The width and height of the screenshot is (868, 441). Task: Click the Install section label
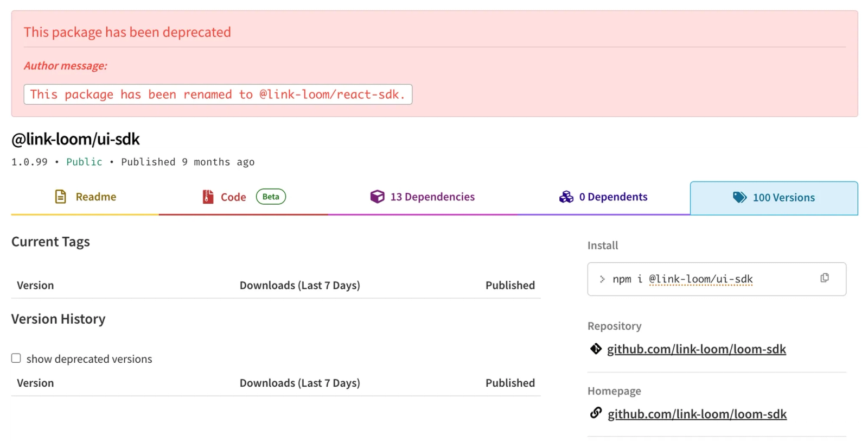click(x=603, y=245)
